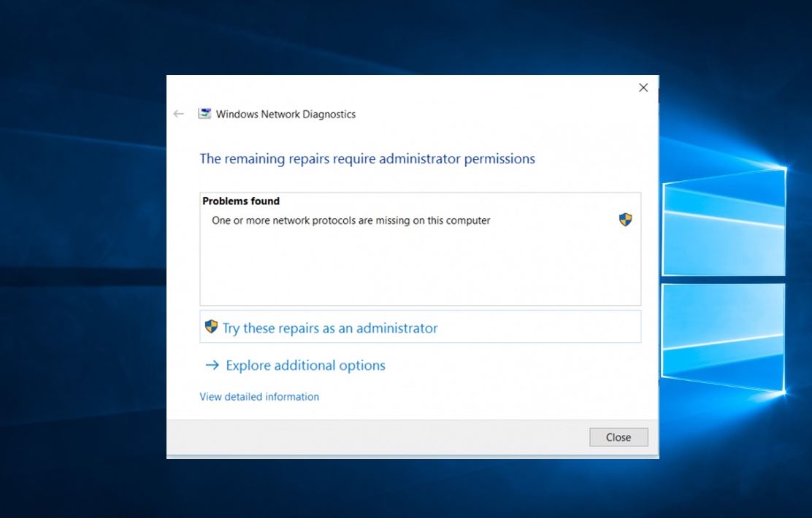Click the gray footer bar of the dialog
Image resolution: width=812 pixels, height=518 pixels.
click(365, 438)
